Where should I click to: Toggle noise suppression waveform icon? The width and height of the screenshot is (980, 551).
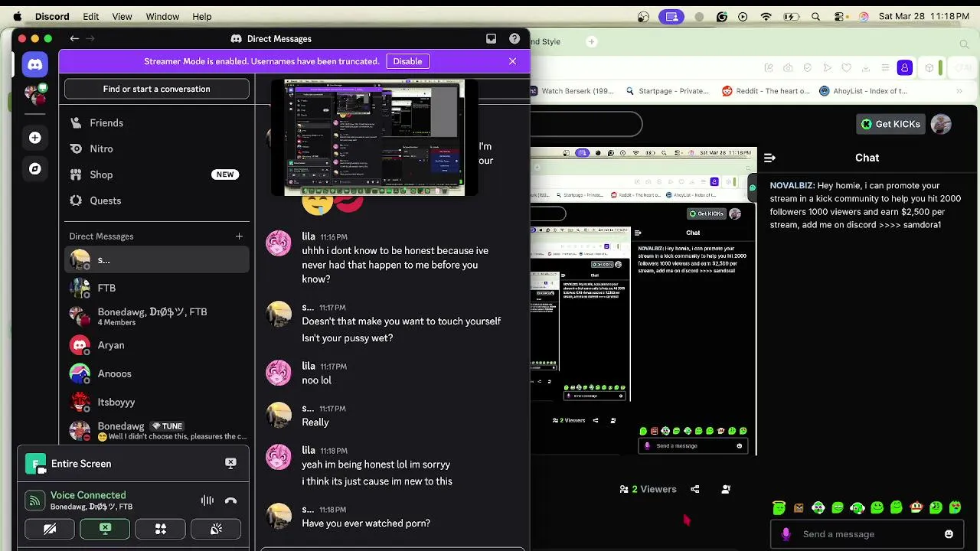coord(207,500)
